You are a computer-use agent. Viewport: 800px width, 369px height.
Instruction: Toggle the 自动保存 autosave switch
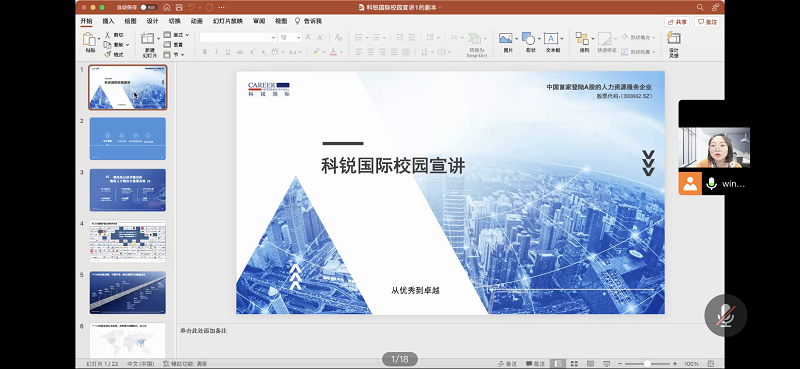tap(148, 8)
